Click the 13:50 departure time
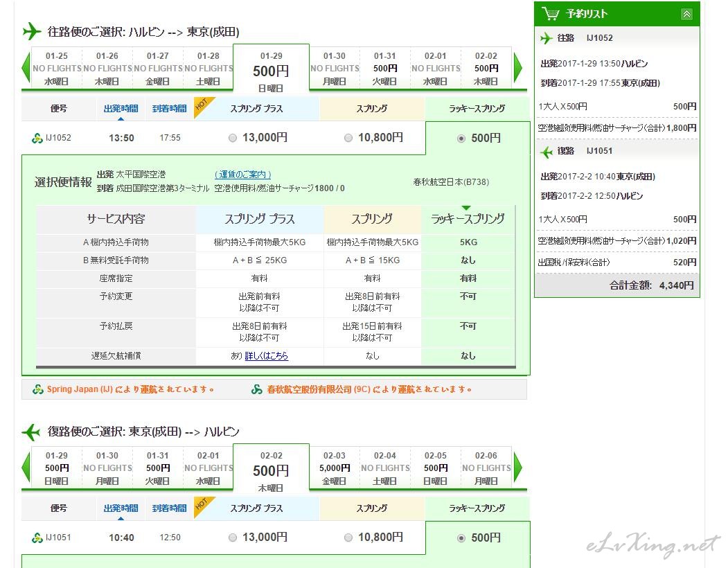 [x=122, y=138]
